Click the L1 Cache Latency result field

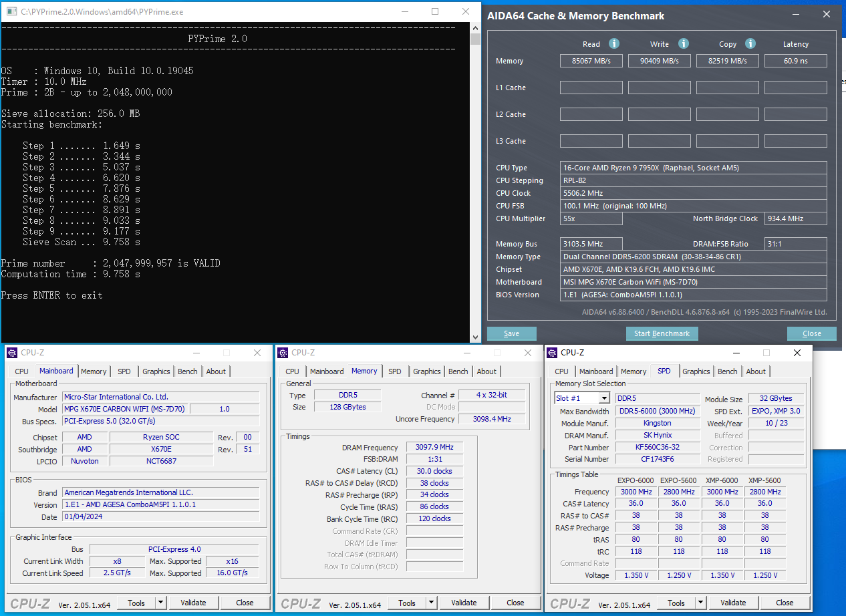coord(795,88)
